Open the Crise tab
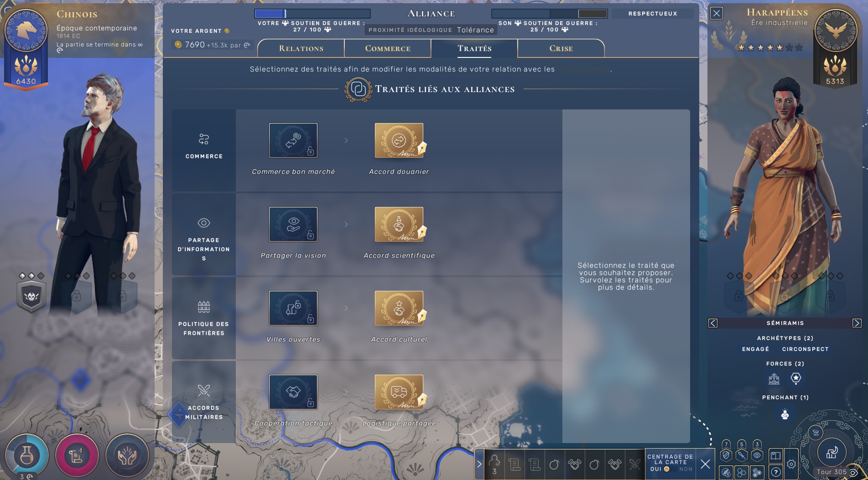 [561, 48]
